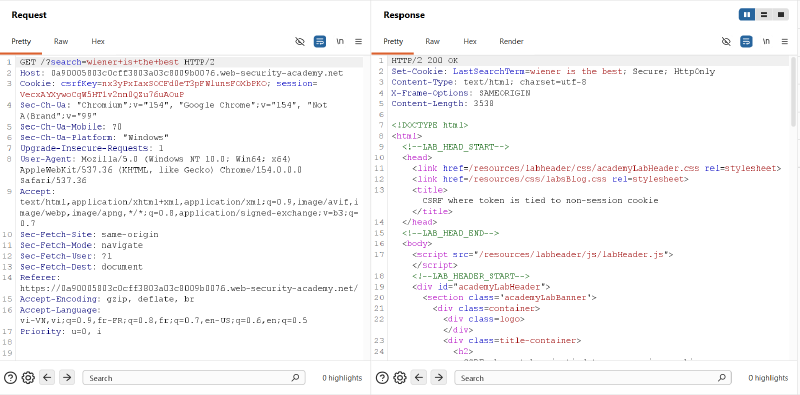Open search settings gear under Request panel
Image resolution: width=800 pixels, height=395 pixels.
click(28, 378)
